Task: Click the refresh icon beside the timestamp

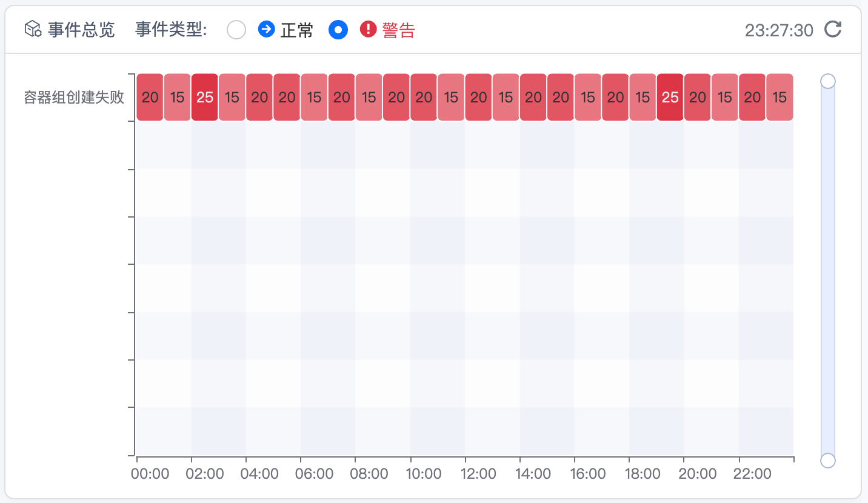Action: [x=833, y=29]
